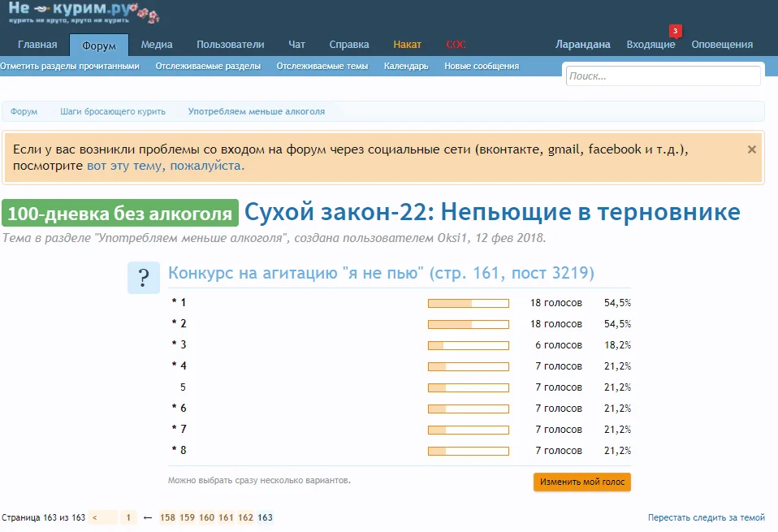Open Отслеживаемые разделы
The image size is (778, 532).
(208, 66)
